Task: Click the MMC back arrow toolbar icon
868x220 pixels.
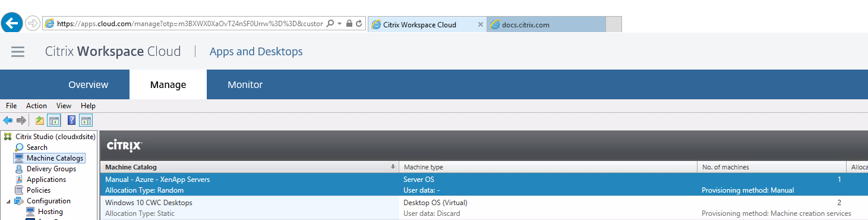Action: pyautogui.click(x=8, y=121)
